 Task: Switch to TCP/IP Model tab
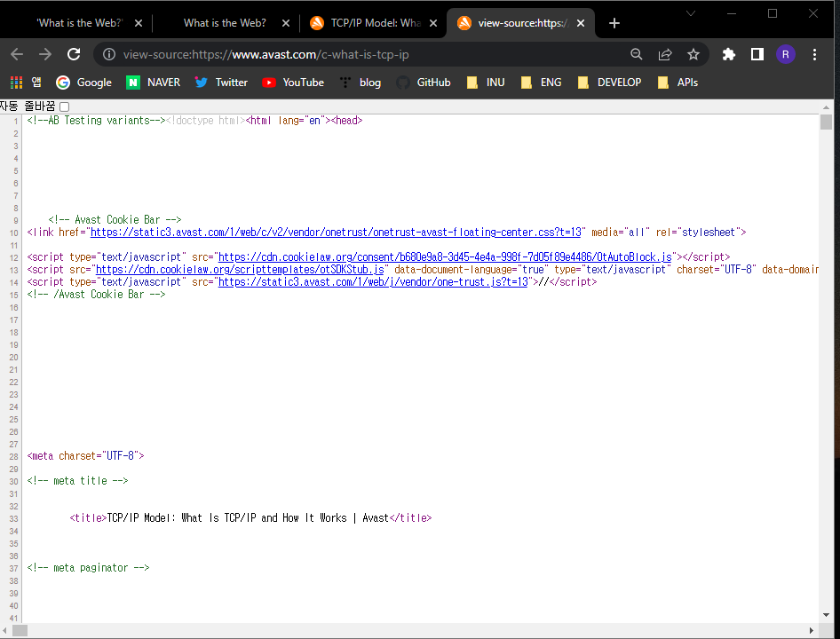[x=372, y=23]
